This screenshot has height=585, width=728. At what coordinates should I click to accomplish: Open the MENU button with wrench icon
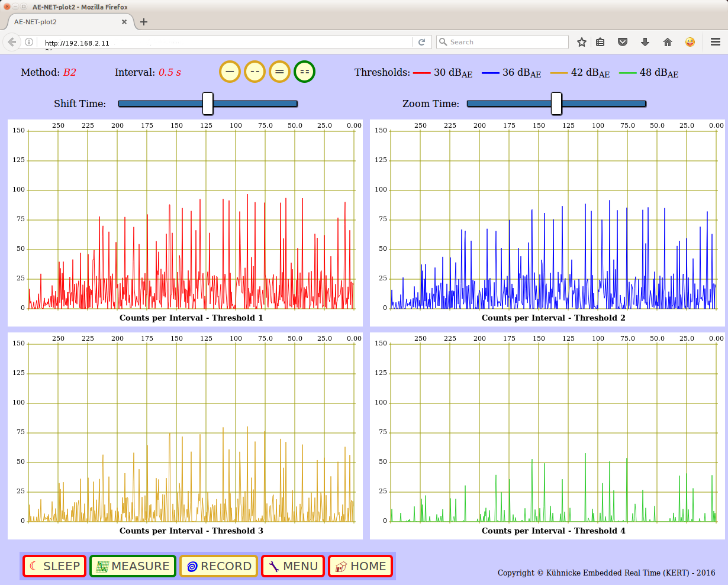coord(293,566)
